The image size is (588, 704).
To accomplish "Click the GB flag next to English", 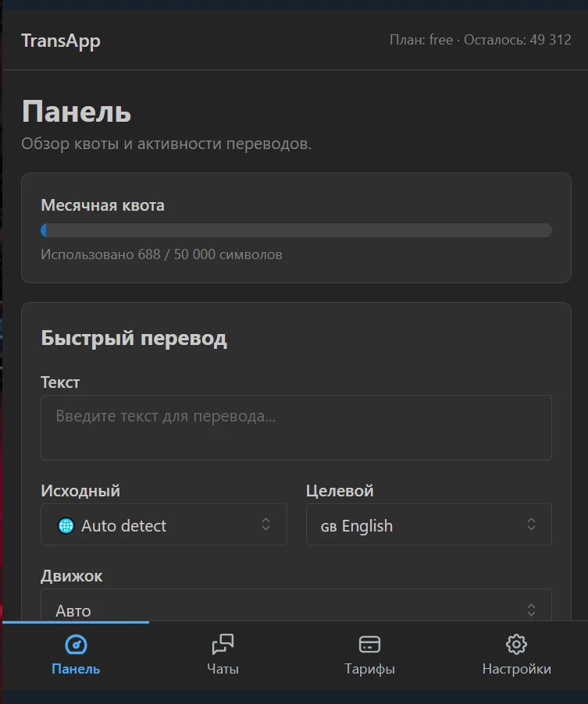I will point(329,527).
